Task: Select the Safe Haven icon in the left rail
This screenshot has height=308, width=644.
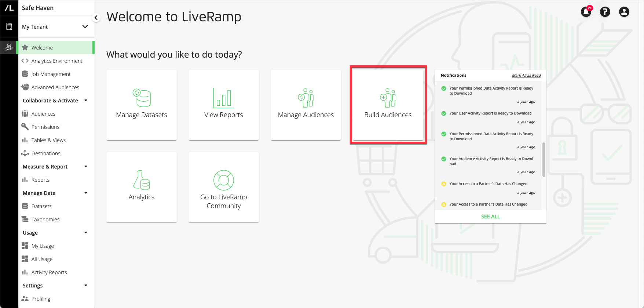Action: (9, 47)
